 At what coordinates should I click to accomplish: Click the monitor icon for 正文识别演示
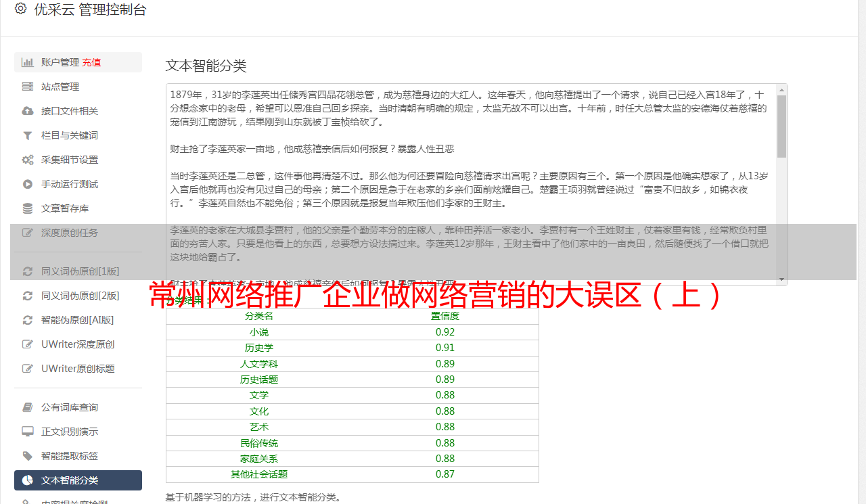(28, 432)
